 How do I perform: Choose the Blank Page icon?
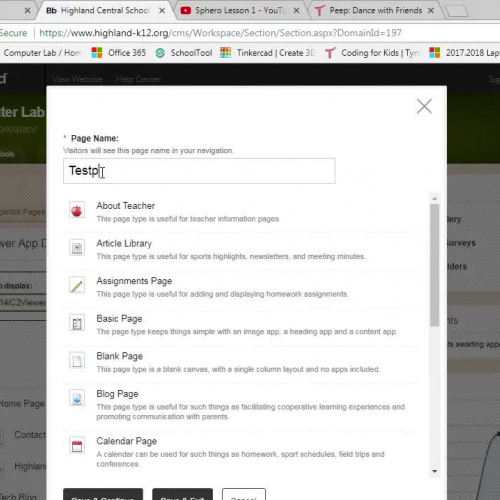(x=77, y=361)
